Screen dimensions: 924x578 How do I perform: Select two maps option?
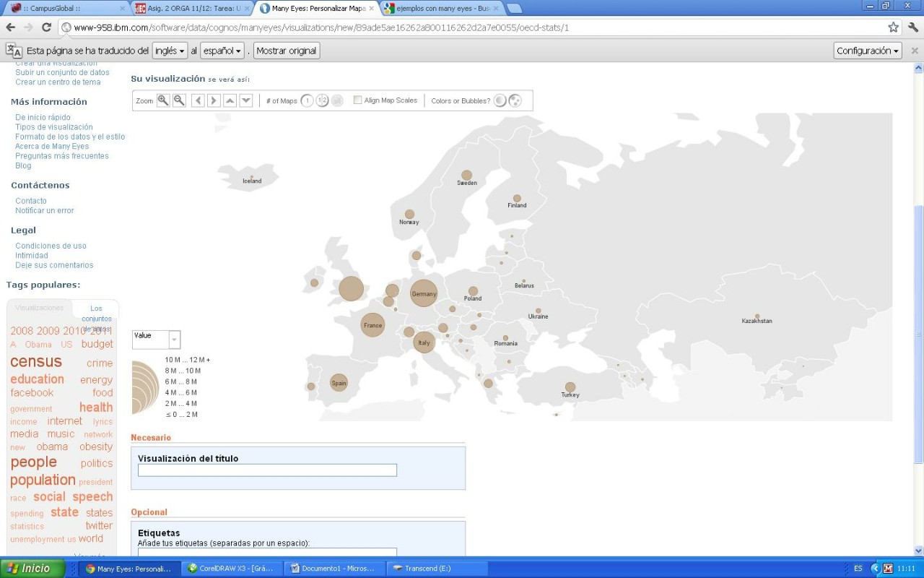[x=322, y=100]
